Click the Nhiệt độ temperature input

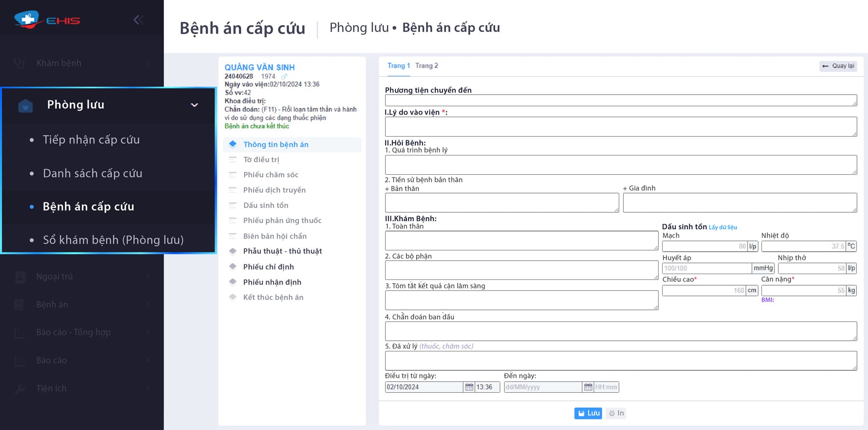pyautogui.click(x=803, y=246)
